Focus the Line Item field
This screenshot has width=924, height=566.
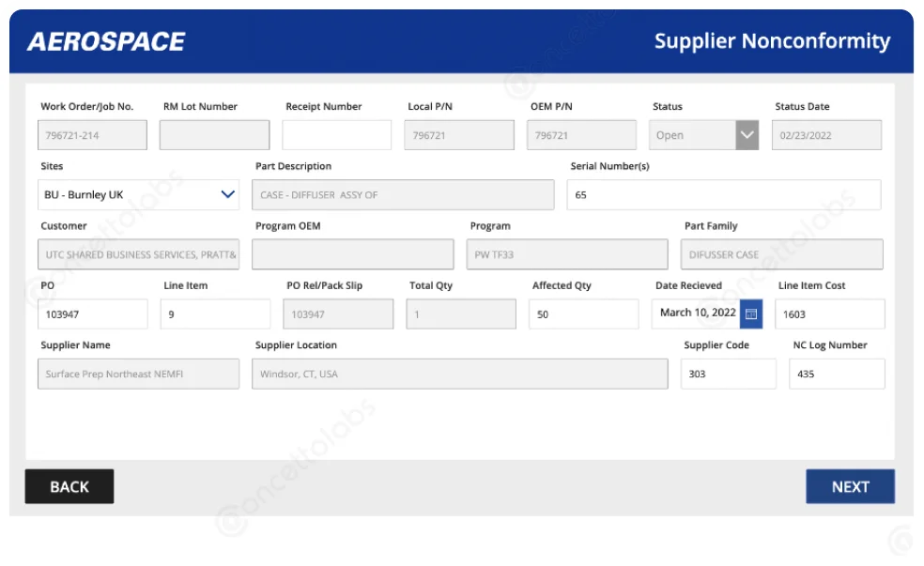(x=215, y=314)
